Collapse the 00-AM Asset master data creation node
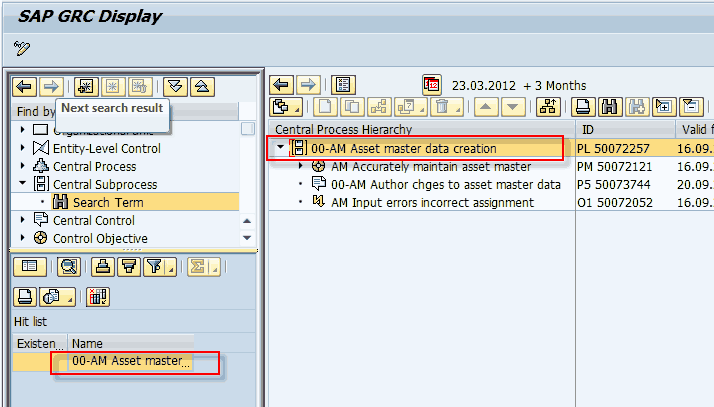 tap(280, 149)
